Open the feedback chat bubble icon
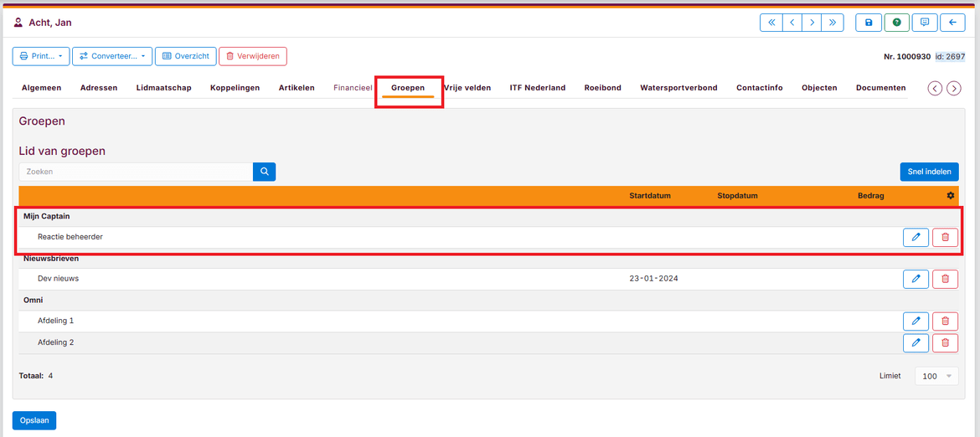Viewport: 980px width, 437px height. click(x=925, y=23)
